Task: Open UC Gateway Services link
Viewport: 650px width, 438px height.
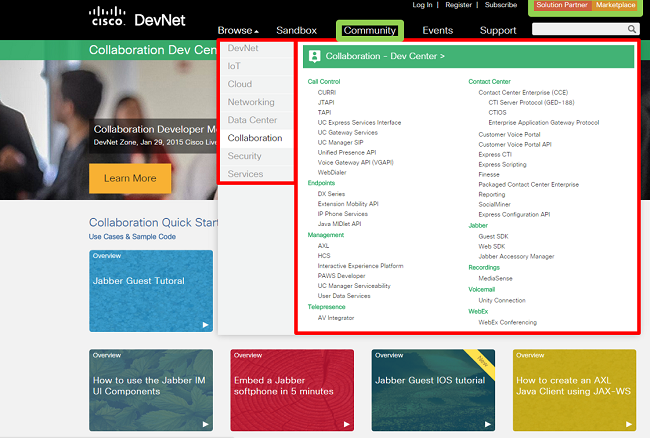Action: coord(347,133)
